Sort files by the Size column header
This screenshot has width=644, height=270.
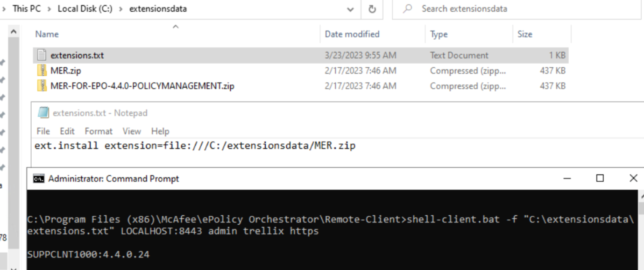tap(525, 34)
